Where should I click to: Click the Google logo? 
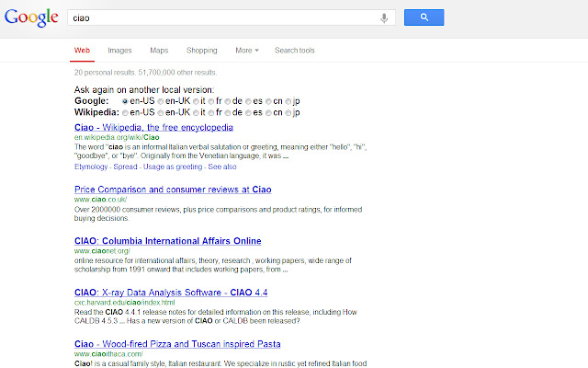point(31,17)
